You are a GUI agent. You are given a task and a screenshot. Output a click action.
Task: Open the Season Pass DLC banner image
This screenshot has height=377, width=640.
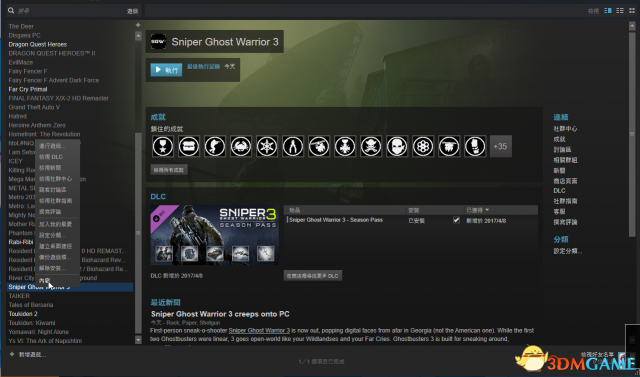pos(215,235)
